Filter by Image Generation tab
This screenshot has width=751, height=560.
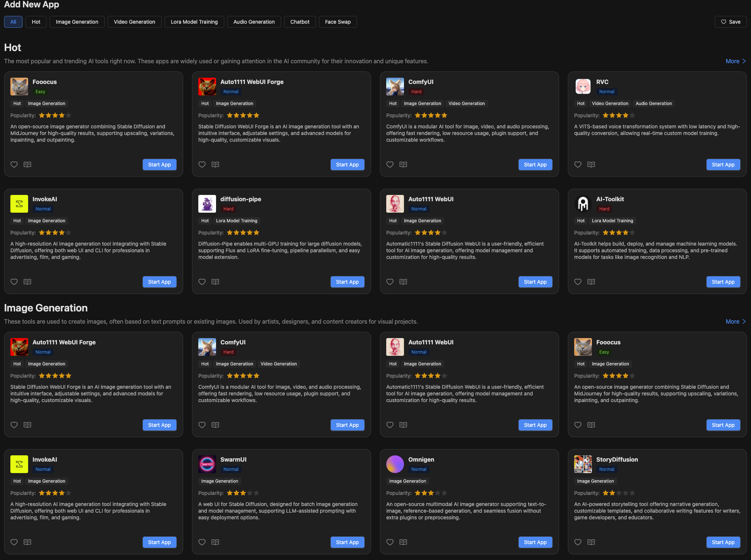click(x=77, y=22)
